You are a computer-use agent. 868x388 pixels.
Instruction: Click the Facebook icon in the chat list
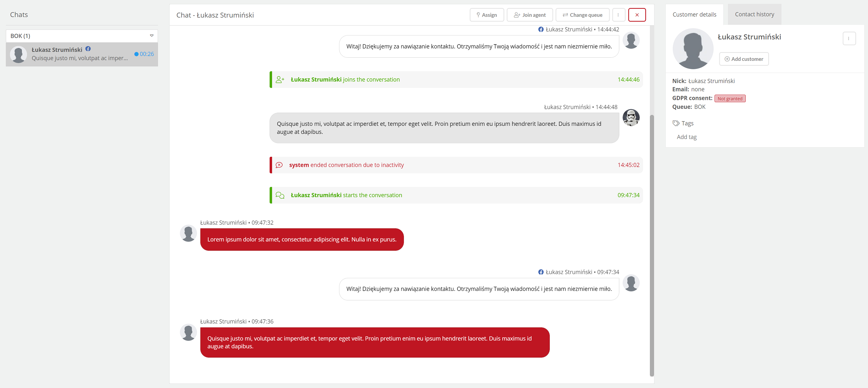(x=88, y=49)
